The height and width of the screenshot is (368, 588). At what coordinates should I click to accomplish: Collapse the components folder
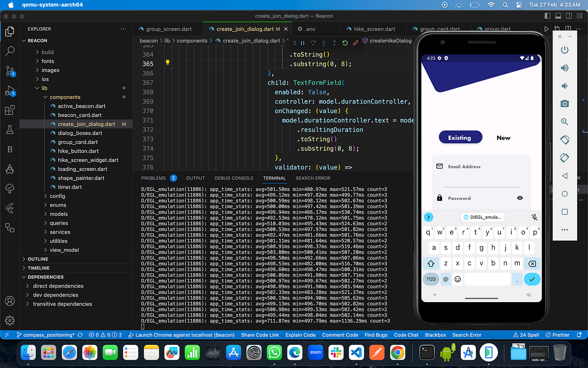point(65,97)
